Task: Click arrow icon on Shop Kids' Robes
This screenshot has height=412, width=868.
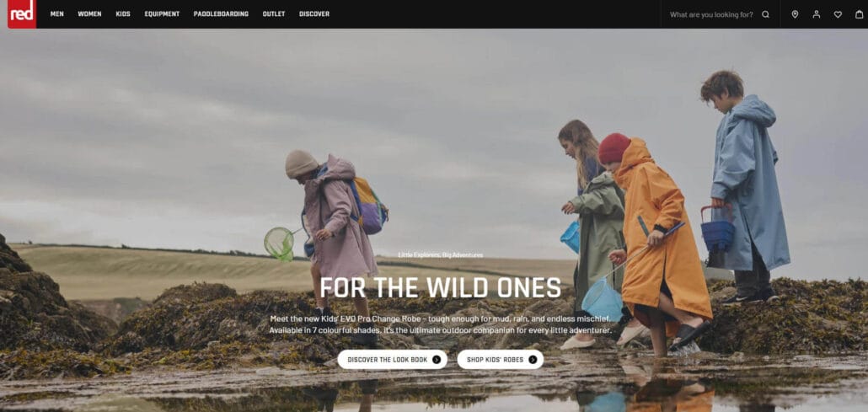Action: pyautogui.click(x=533, y=360)
